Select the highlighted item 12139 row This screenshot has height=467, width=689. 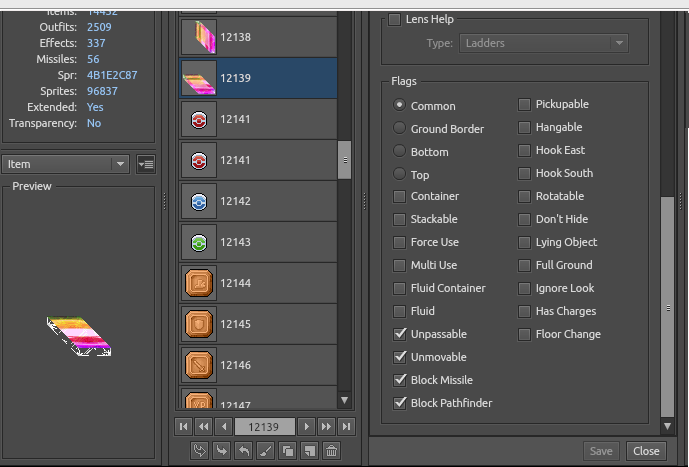click(x=258, y=78)
